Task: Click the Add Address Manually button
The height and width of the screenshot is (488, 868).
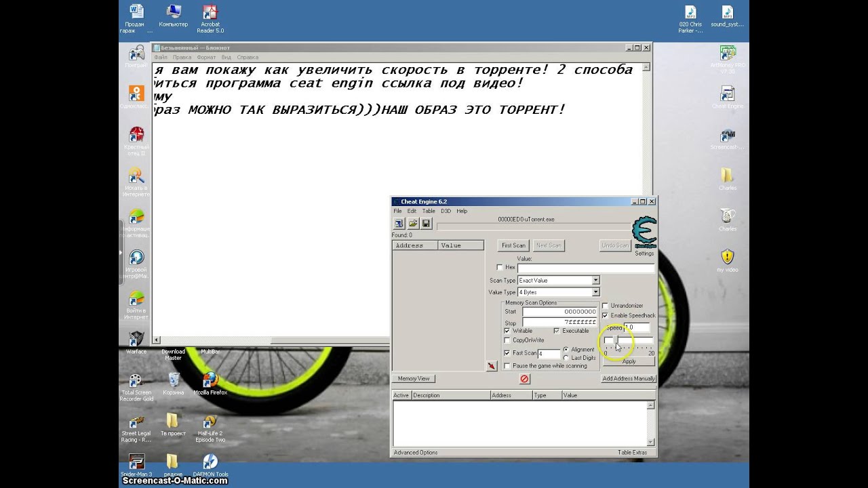Action: pyautogui.click(x=629, y=379)
